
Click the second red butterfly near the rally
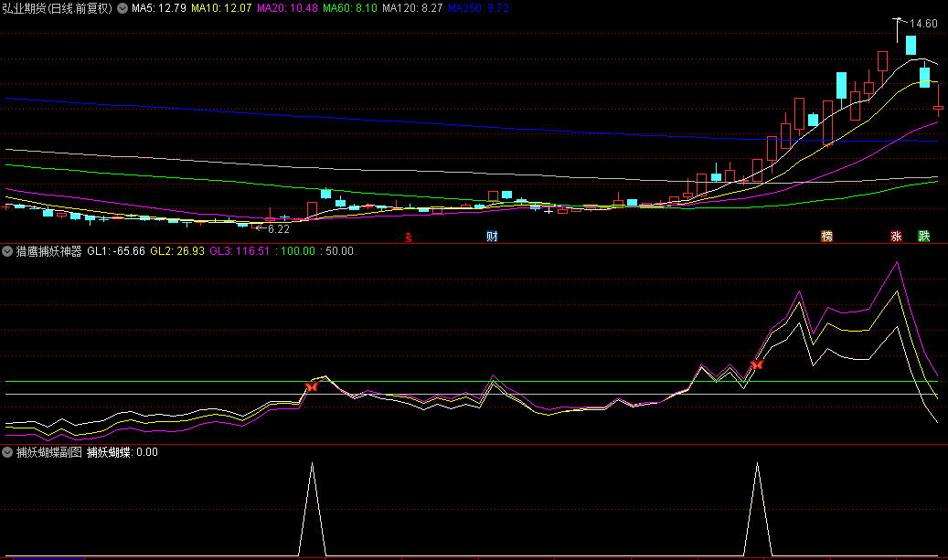pos(756,365)
